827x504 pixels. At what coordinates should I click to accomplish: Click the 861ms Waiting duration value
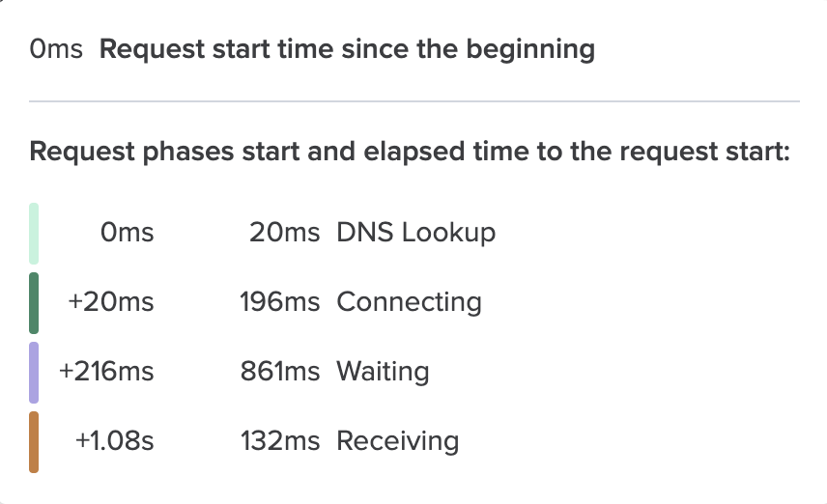click(x=280, y=372)
